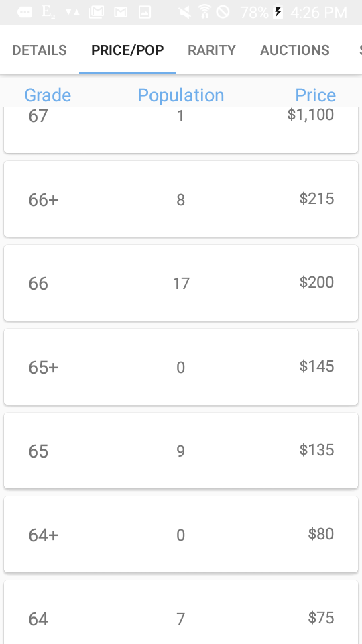The height and width of the screenshot is (644, 362).
Task: Tap the do-not-disturb circle icon
Action: pyautogui.click(x=223, y=12)
